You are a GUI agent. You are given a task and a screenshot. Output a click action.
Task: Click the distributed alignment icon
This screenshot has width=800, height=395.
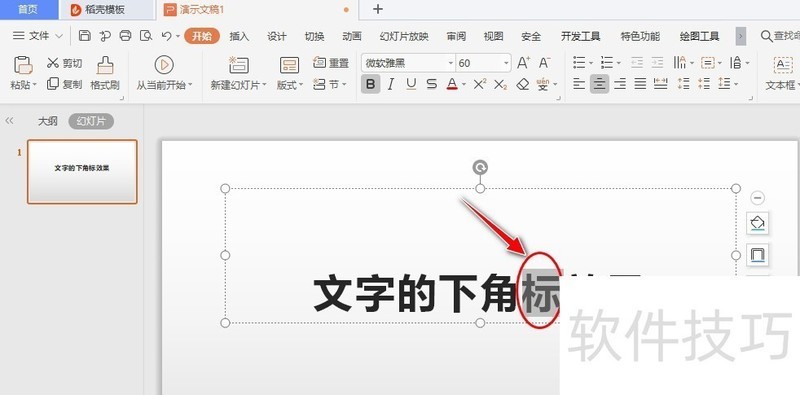[661, 84]
